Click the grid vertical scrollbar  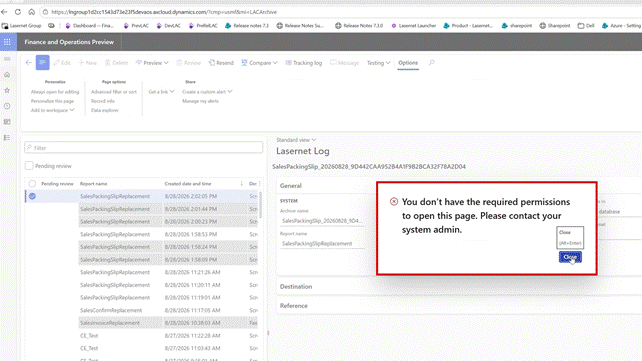261,205
